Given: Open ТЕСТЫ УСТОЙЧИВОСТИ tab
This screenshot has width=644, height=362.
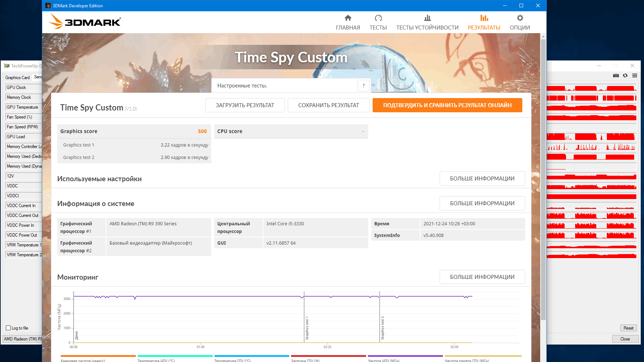Looking at the screenshot, I should [427, 23].
